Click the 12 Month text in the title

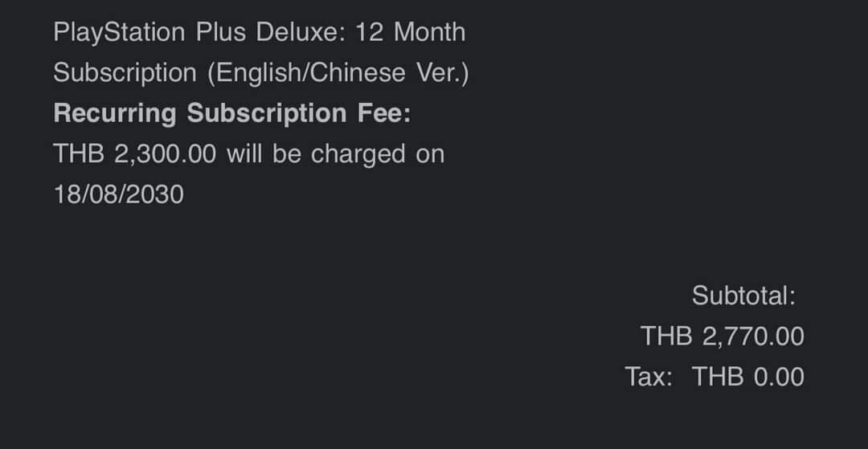tap(410, 32)
